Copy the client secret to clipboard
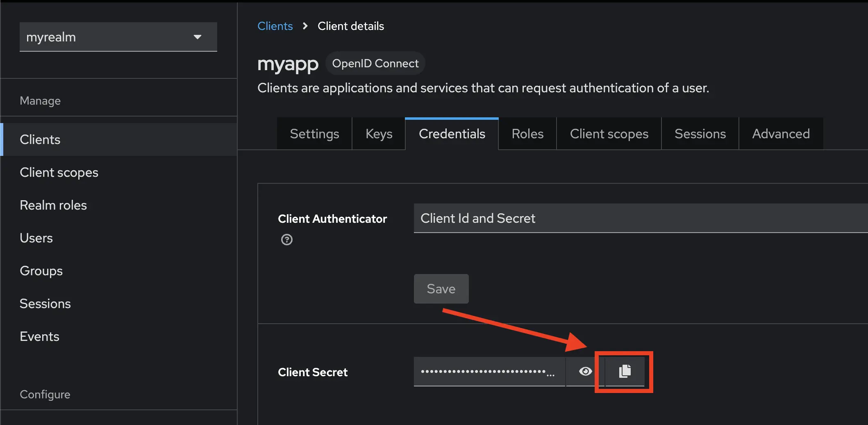Image resolution: width=868 pixels, height=425 pixels. click(624, 372)
